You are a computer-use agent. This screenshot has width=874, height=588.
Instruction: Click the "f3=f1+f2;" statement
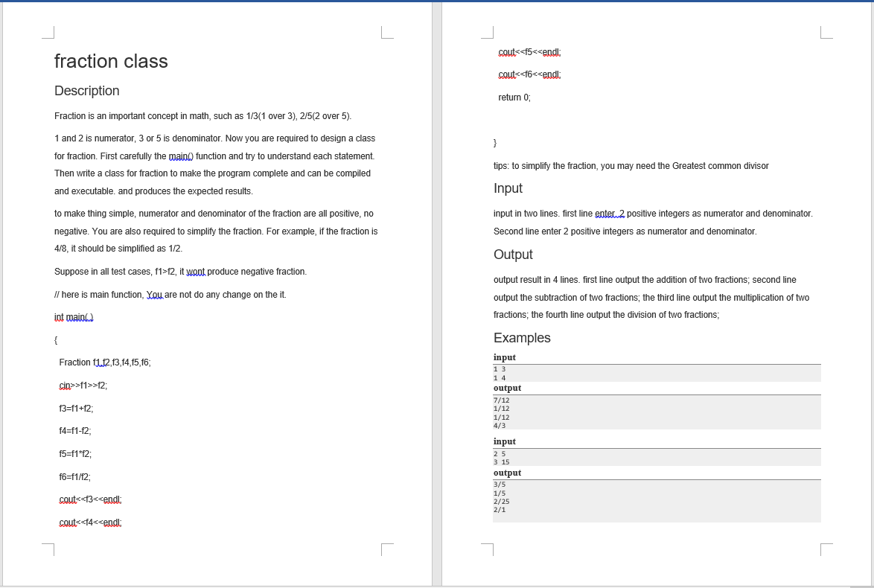point(76,408)
